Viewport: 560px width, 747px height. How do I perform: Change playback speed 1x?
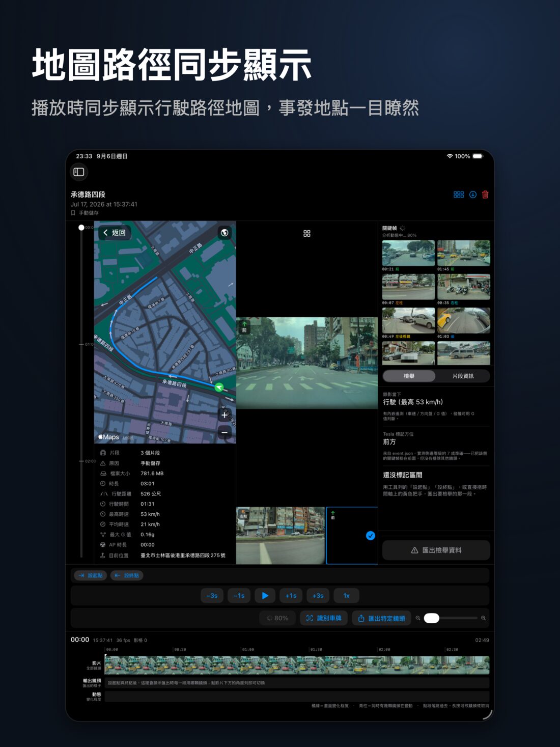pyautogui.click(x=346, y=596)
